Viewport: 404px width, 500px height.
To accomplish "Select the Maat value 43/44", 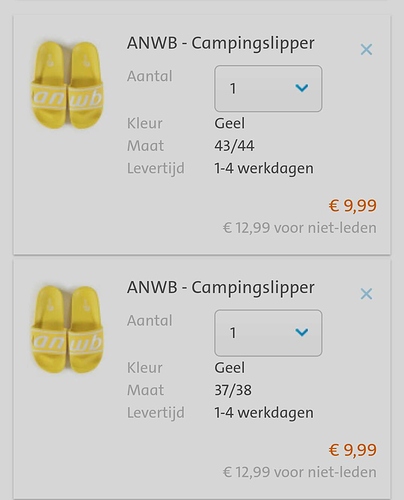I will [234, 146].
